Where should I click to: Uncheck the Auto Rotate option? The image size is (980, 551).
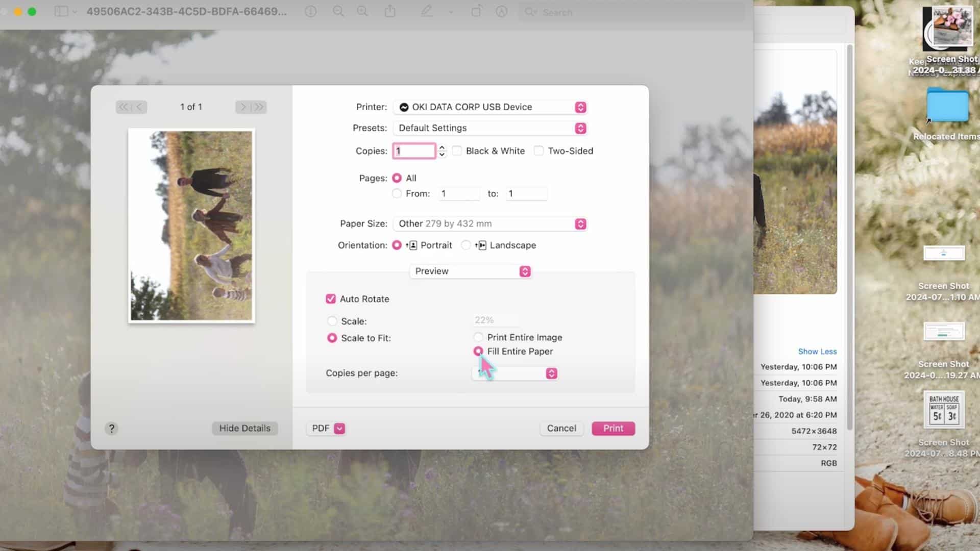coord(331,298)
